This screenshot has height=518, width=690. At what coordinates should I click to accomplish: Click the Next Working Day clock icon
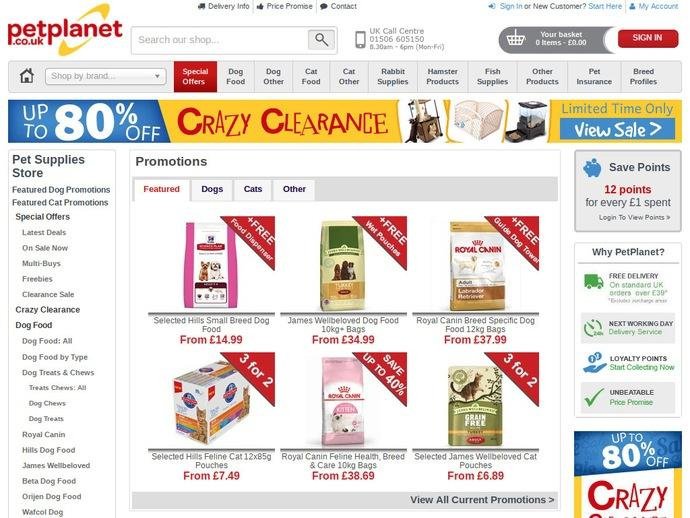tap(593, 328)
